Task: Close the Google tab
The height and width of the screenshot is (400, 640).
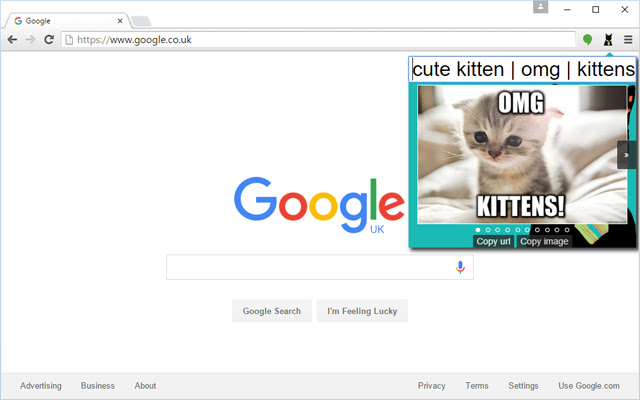Action: [120, 21]
